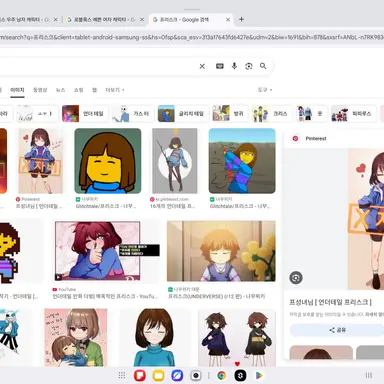
Task: Click the sketch-drawing filter chip before 언더테일
Action: (x=37, y=114)
